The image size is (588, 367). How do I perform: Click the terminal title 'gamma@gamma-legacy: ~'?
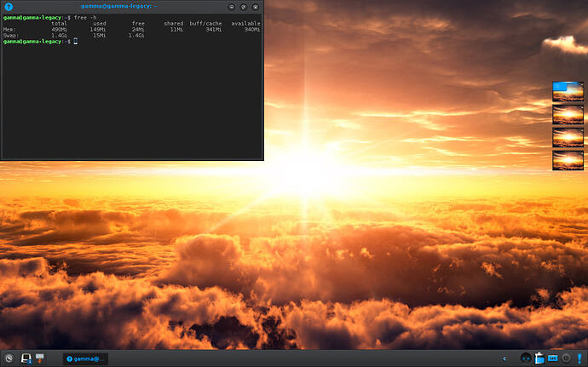[118, 6]
